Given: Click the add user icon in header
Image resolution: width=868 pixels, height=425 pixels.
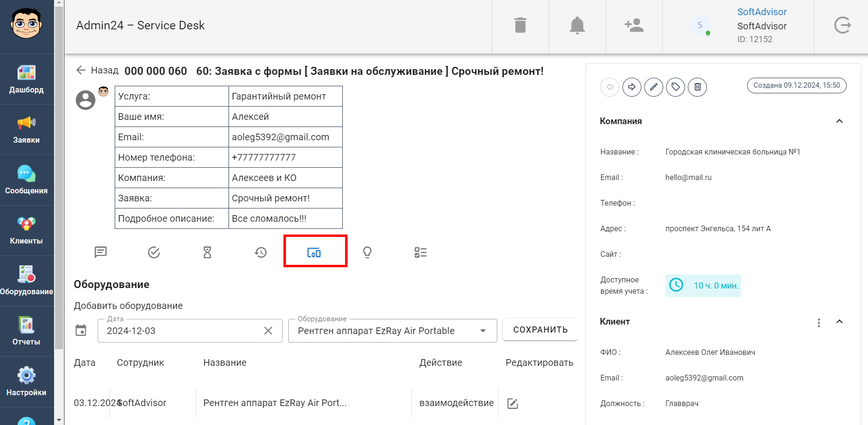Looking at the screenshot, I should pos(634,25).
